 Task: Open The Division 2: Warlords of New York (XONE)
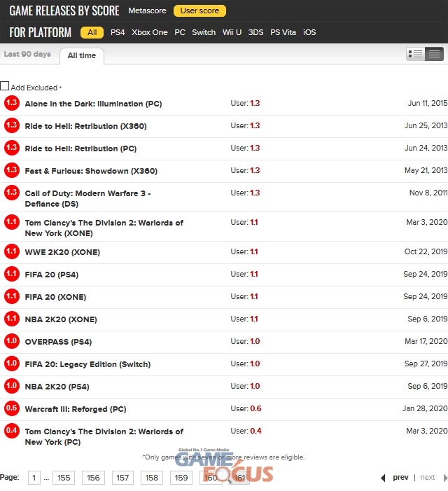[x=104, y=228]
